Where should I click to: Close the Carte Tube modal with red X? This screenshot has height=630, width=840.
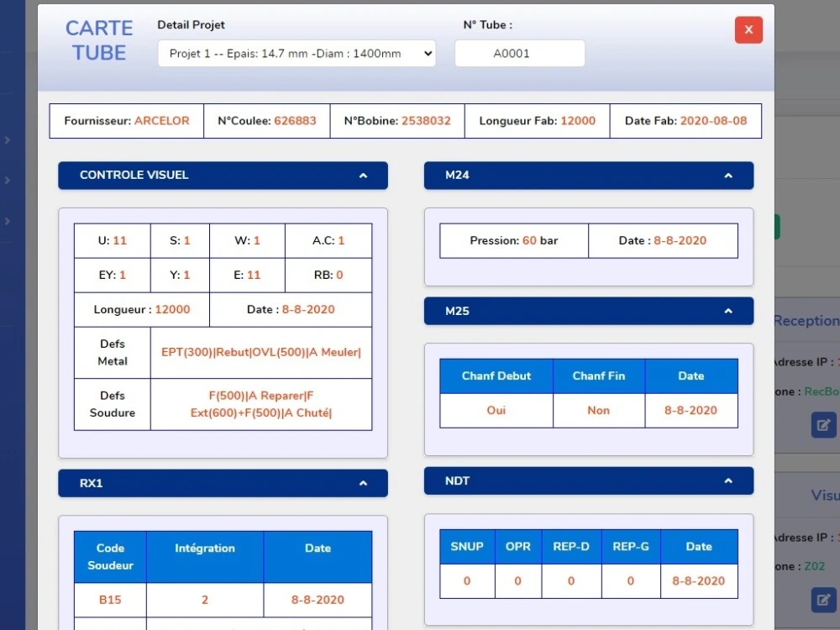[748, 30]
